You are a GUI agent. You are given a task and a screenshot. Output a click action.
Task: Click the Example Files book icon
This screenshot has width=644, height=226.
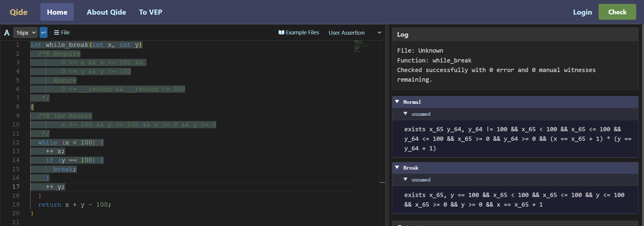[281, 32]
